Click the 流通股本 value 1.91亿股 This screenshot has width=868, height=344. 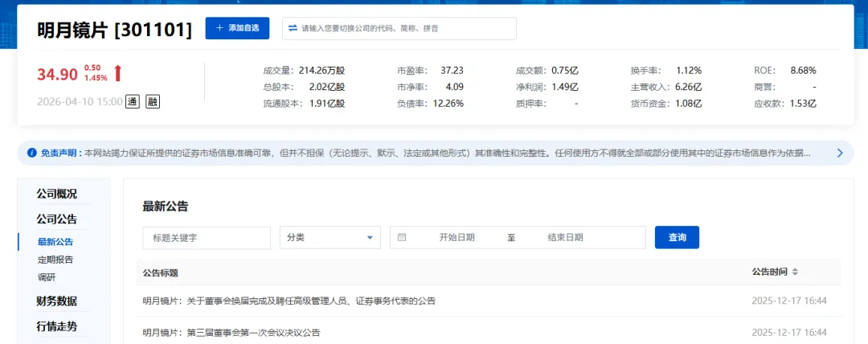tap(326, 104)
